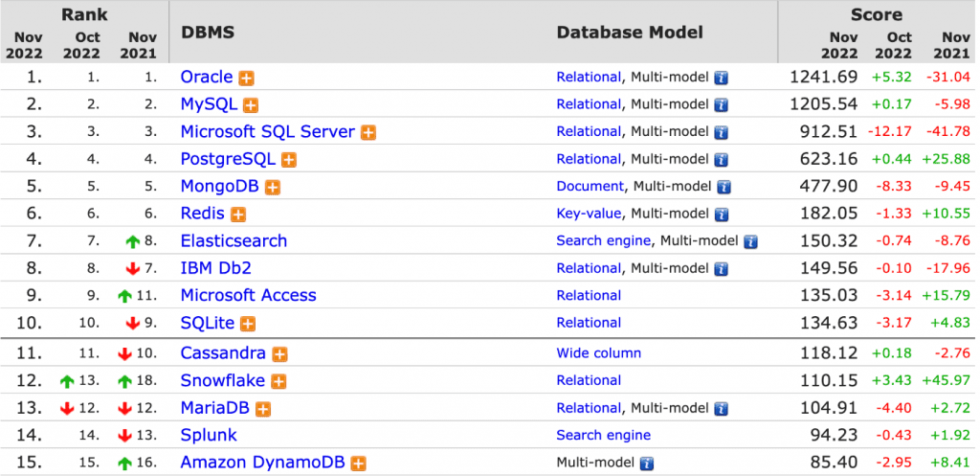980x476 pixels.
Task: Click the Score column header
Action: (877, 14)
